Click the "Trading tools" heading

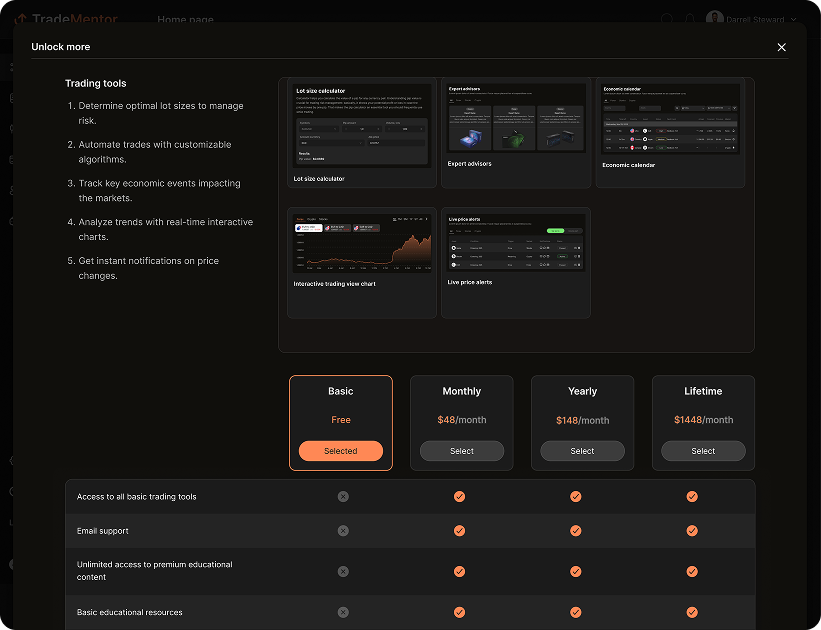point(95,83)
